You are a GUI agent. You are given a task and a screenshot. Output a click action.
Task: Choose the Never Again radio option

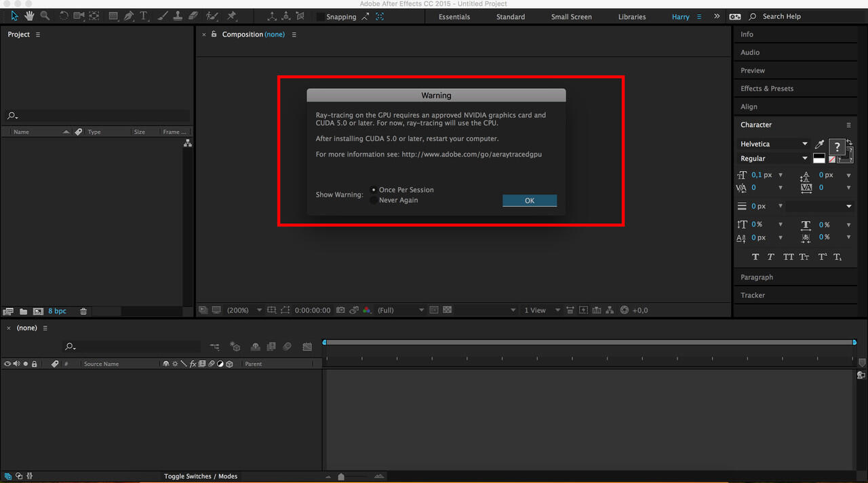tap(374, 200)
